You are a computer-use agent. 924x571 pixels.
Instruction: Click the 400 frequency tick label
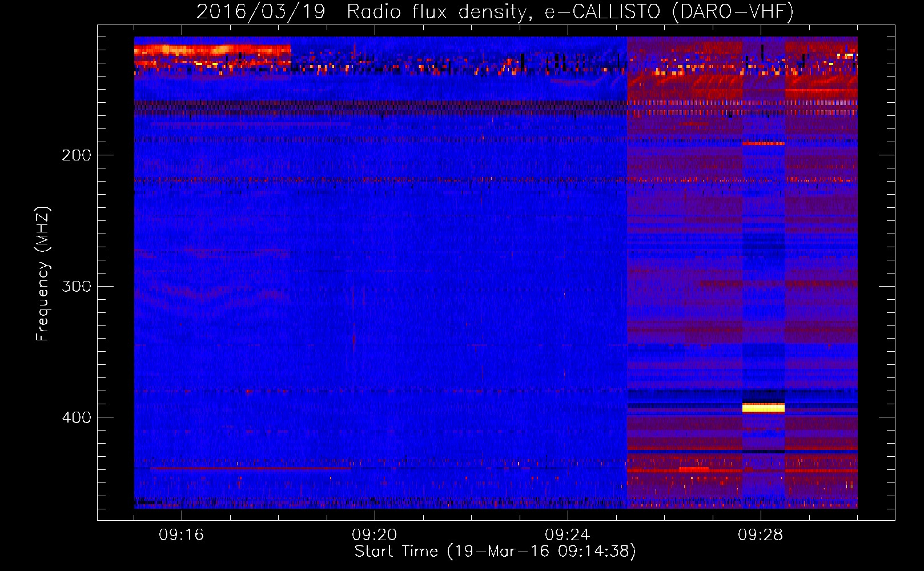click(x=77, y=417)
